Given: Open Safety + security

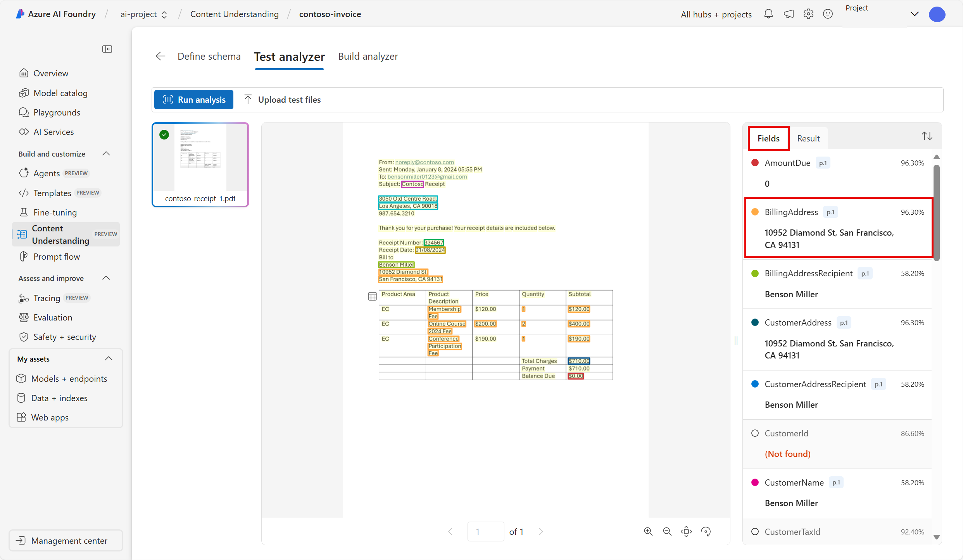Looking at the screenshot, I should coord(57,337).
